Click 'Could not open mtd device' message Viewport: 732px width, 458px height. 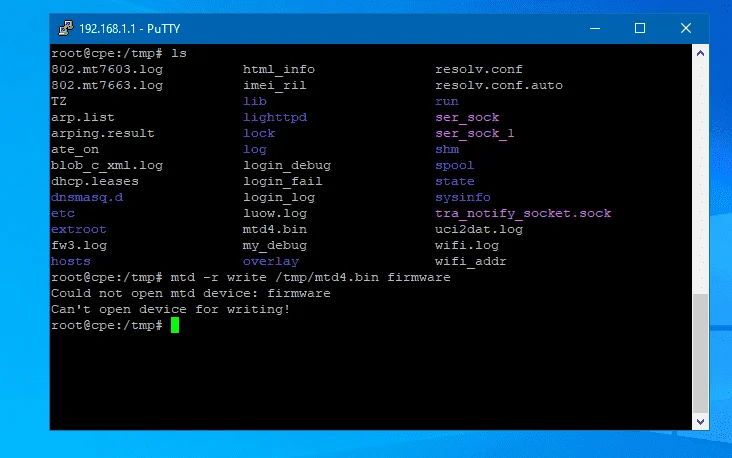(x=191, y=293)
